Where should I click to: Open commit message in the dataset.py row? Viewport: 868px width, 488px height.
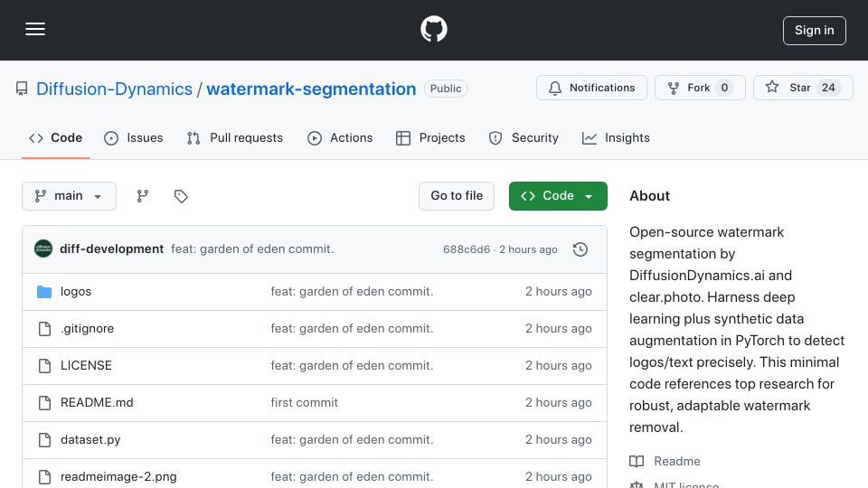pyautogui.click(x=352, y=440)
